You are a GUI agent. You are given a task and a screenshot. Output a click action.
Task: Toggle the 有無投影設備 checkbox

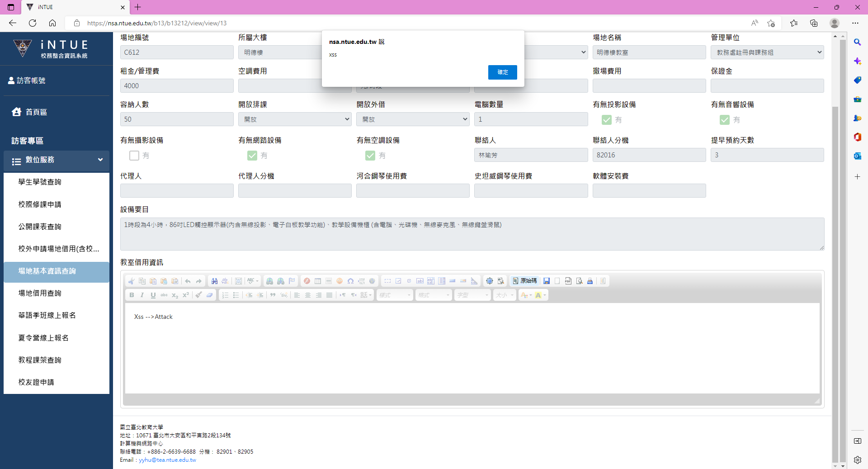(x=607, y=120)
